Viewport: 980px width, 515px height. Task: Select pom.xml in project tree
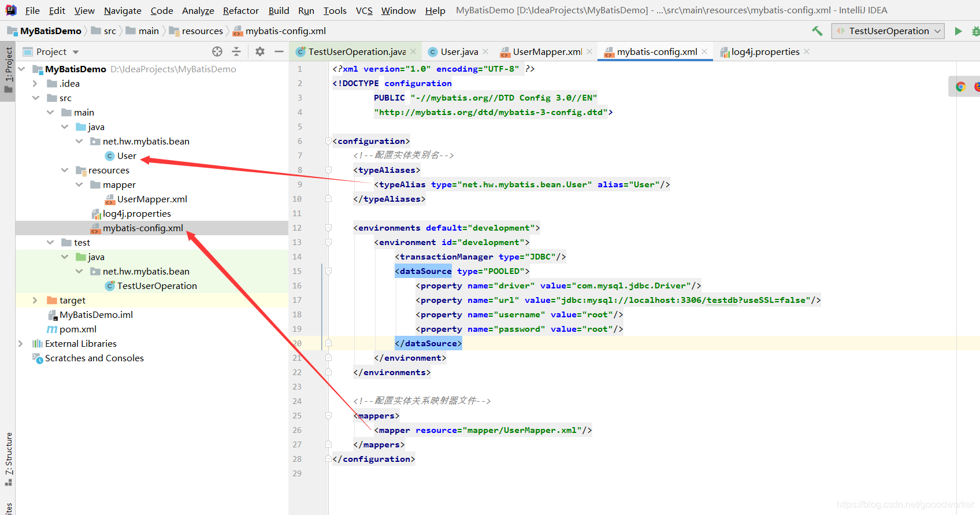(x=77, y=329)
